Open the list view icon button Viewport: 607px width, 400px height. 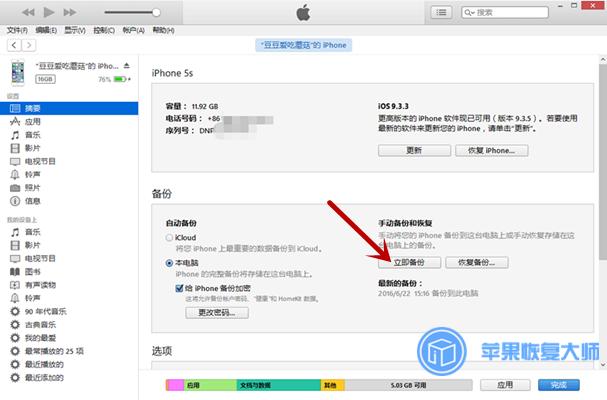(441, 12)
